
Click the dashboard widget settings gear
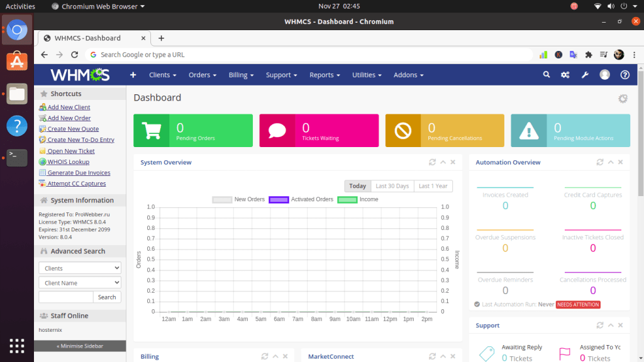click(x=623, y=99)
